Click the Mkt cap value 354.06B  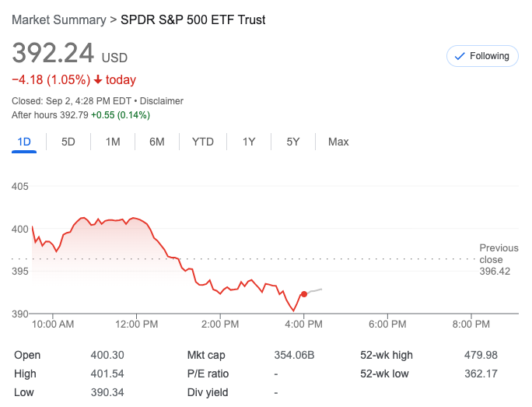click(x=294, y=355)
